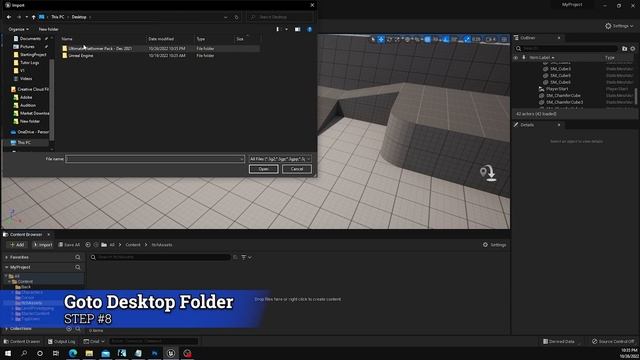Add a new folder in the Outliner
Screen dimensions: 640x360
tap(624, 49)
